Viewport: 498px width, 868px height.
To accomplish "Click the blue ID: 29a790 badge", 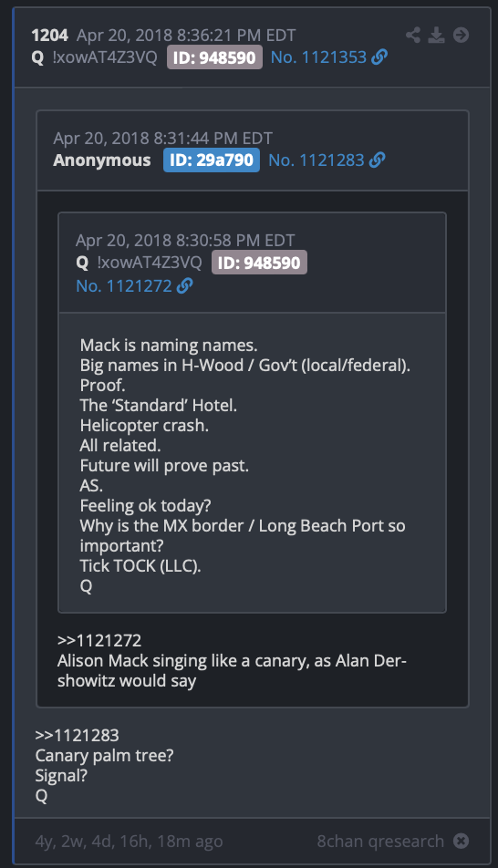I will (x=211, y=160).
